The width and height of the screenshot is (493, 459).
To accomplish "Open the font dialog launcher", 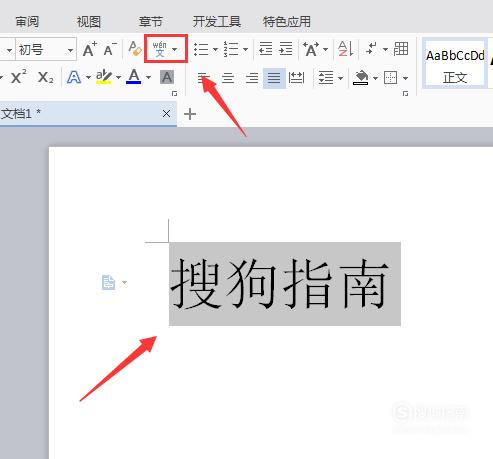I will 174,94.
